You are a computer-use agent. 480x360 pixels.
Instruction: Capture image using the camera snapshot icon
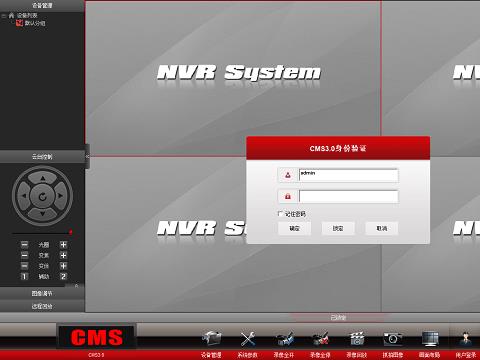pos(393,339)
